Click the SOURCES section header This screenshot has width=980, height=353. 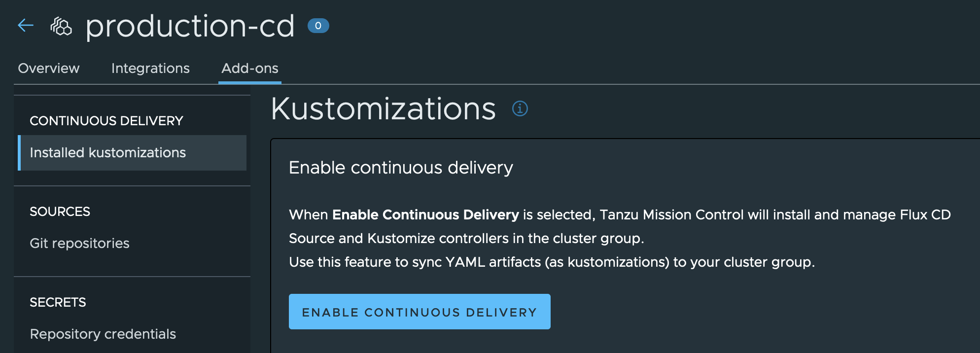click(x=60, y=212)
